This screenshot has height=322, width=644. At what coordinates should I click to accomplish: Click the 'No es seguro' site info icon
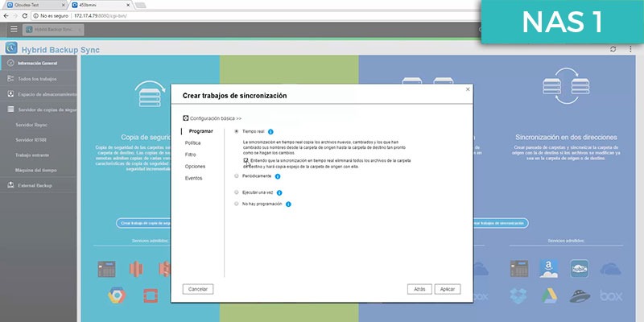tap(35, 16)
